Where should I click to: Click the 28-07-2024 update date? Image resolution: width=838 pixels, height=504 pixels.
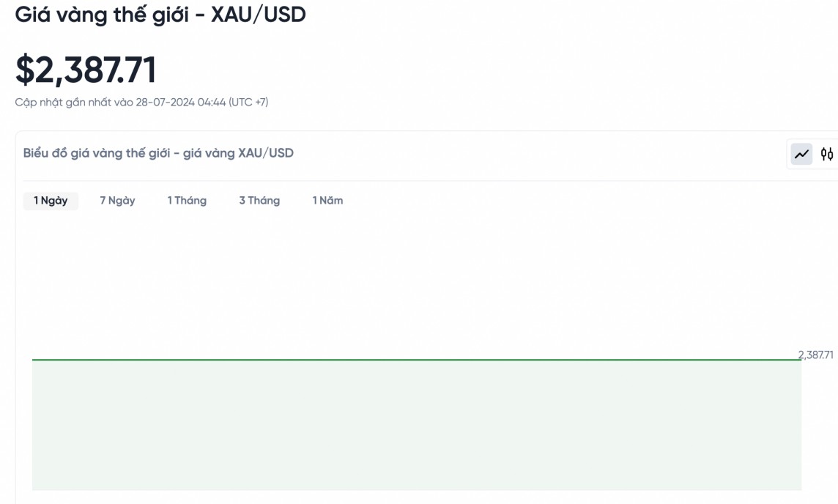(x=165, y=103)
